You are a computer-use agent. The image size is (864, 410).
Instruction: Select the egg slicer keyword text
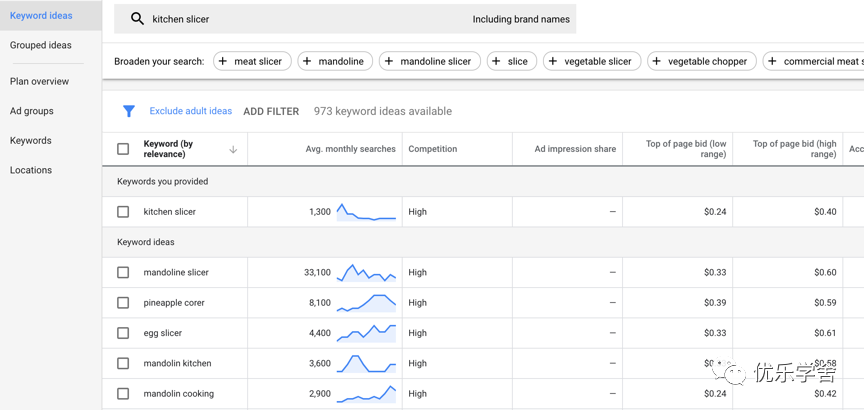[163, 333]
